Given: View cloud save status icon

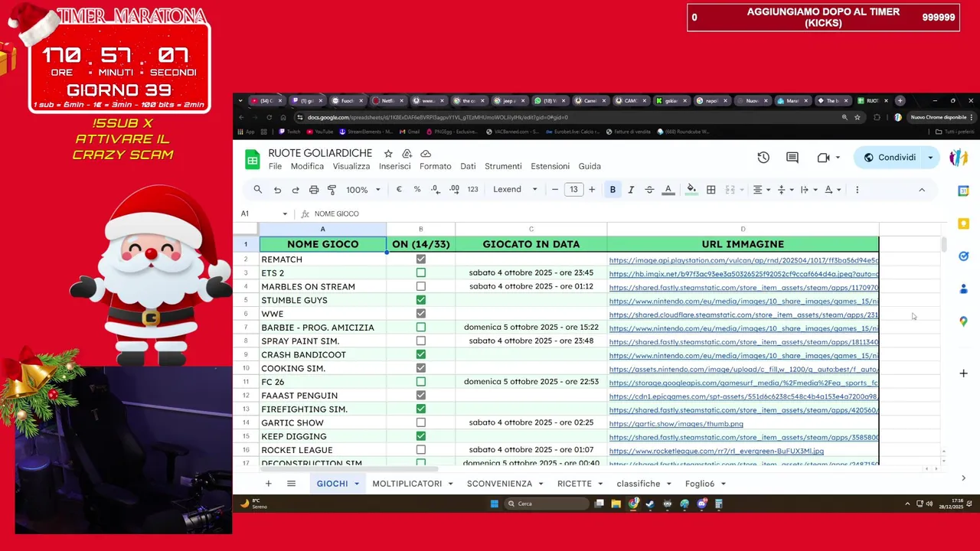Looking at the screenshot, I should coord(426,154).
